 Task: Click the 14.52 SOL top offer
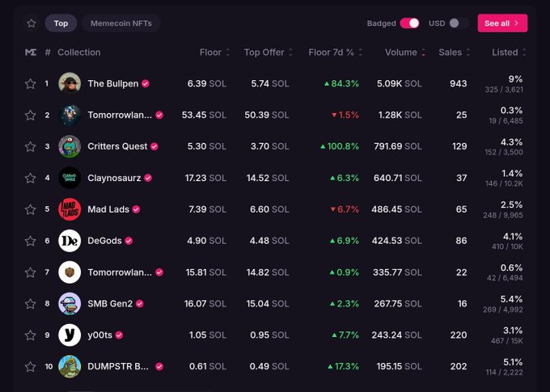pos(268,178)
